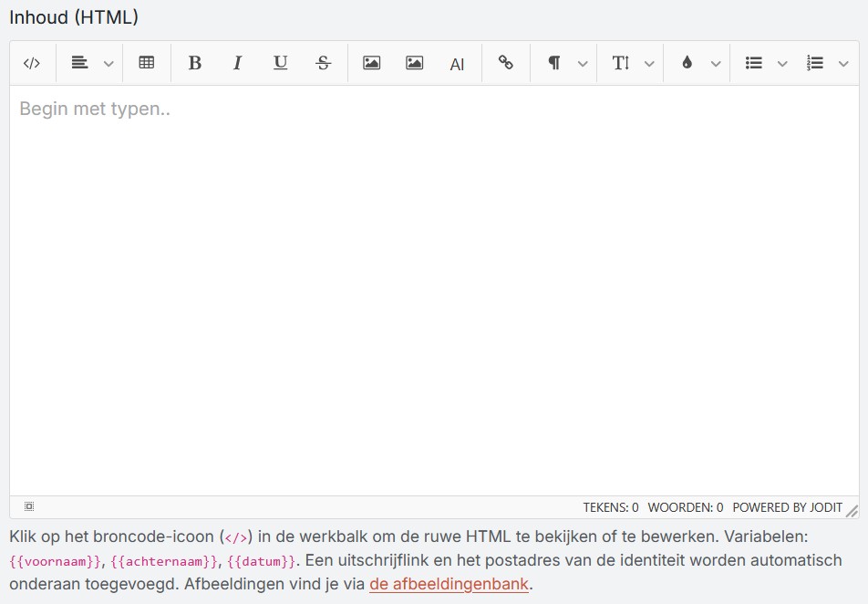Click the text color drop icon
868x604 pixels.
click(687, 63)
